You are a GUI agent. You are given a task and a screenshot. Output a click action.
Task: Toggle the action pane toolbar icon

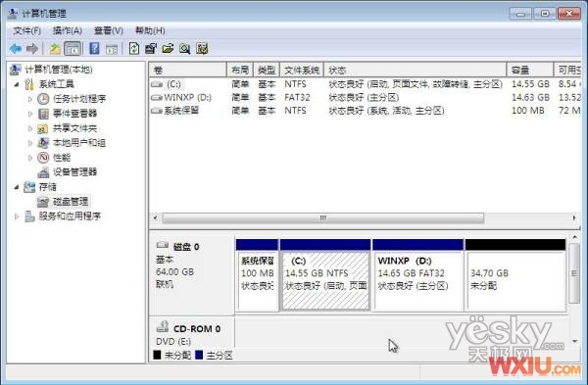[x=111, y=49]
